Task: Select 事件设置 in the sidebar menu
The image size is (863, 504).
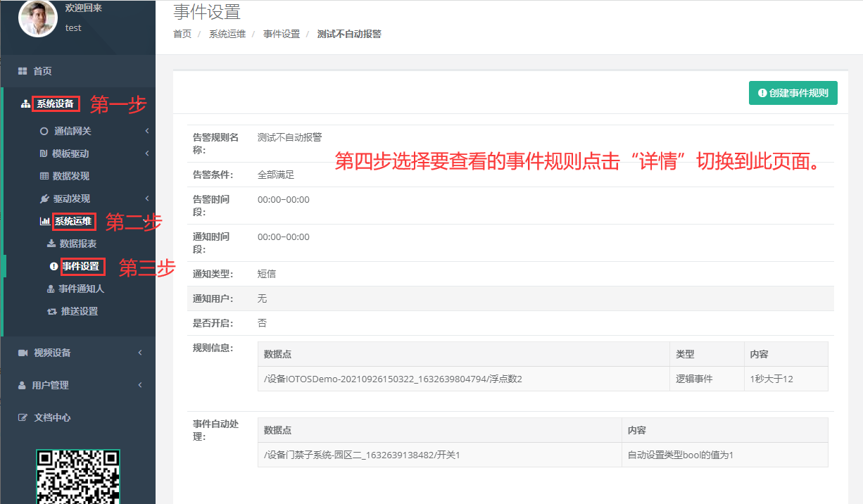Action: click(x=80, y=266)
